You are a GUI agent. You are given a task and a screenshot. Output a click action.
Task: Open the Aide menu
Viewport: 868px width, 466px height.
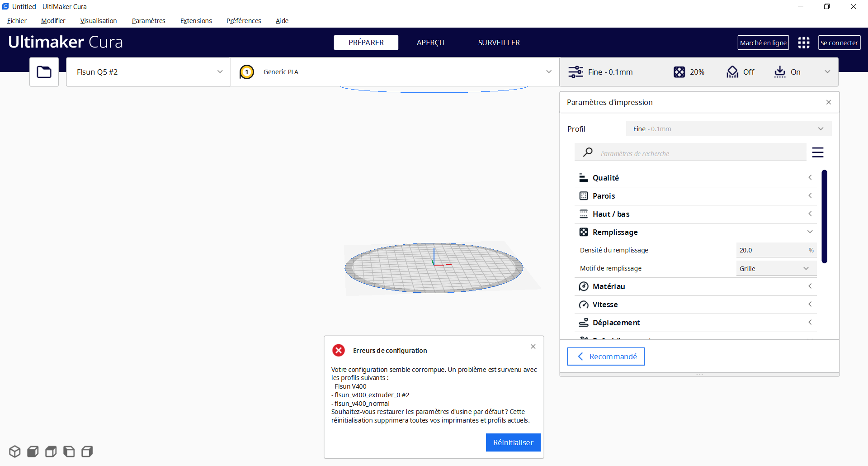(282, 21)
